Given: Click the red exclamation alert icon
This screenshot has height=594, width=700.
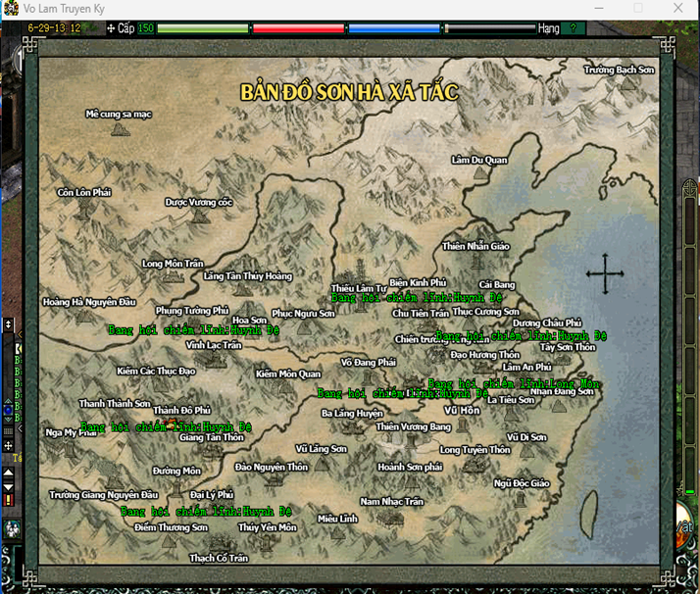Looking at the screenshot, I should [8, 500].
